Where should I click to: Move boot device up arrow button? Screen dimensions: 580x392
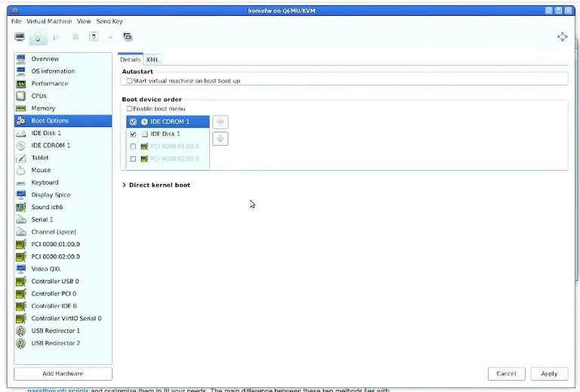tap(221, 122)
